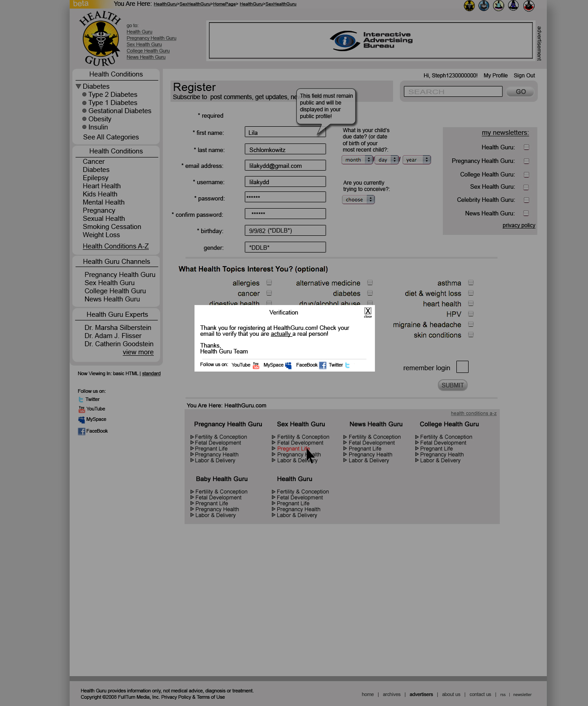
Task: Click the SUBMIT button
Action: (452, 385)
